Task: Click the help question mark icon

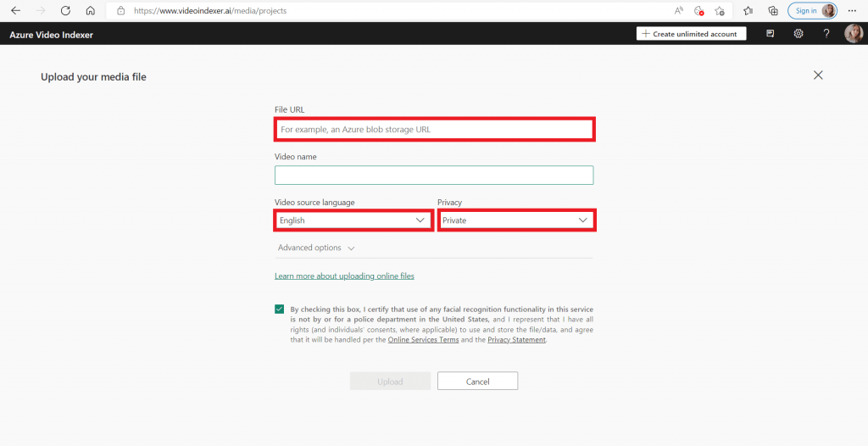Action: click(x=826, y=34)
